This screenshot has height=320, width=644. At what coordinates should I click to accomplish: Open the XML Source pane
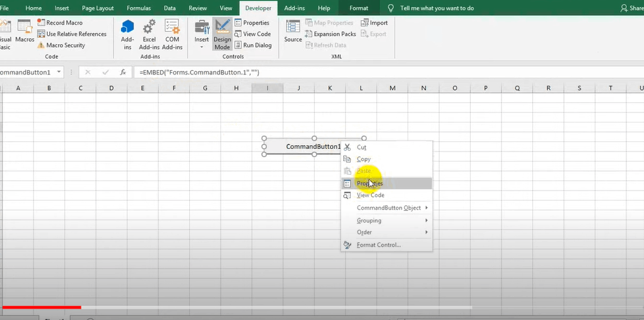pyautogui.click(x=293, y=32)
